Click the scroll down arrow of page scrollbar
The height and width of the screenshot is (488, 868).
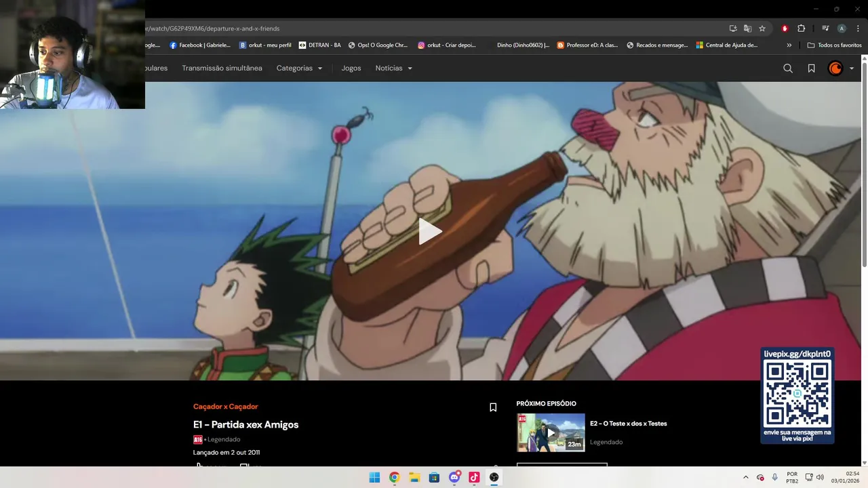click(x=864, y=463)
